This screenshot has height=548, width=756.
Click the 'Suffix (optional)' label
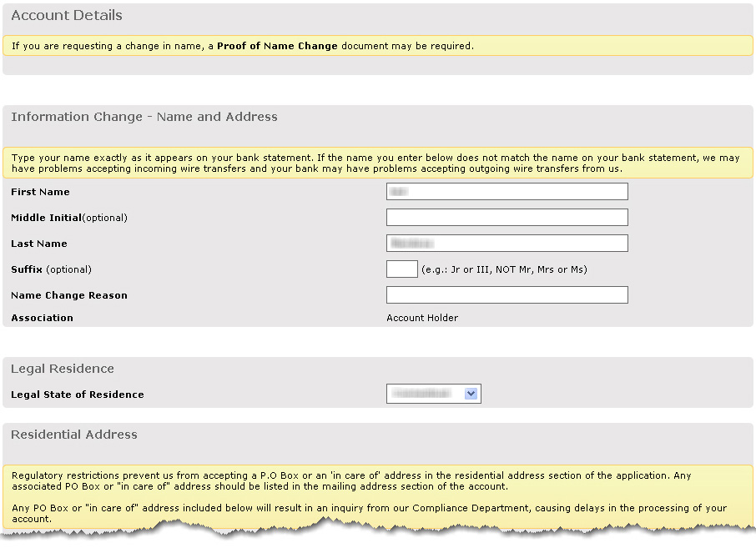[51, 269]
